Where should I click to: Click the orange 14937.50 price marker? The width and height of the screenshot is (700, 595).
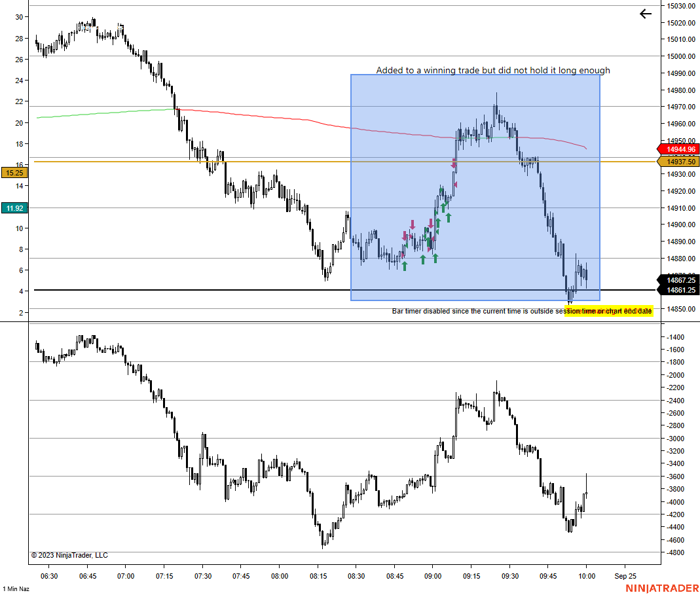(678, 162)
